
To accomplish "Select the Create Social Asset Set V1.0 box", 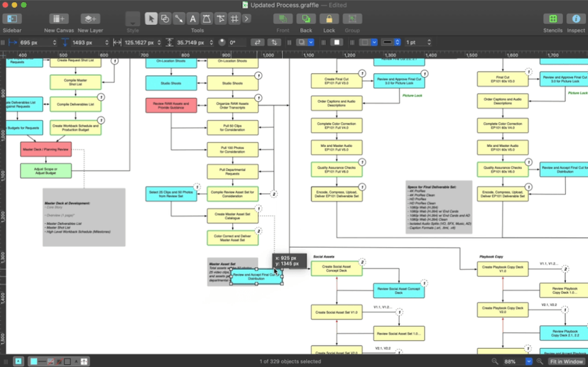I will 337,312.
